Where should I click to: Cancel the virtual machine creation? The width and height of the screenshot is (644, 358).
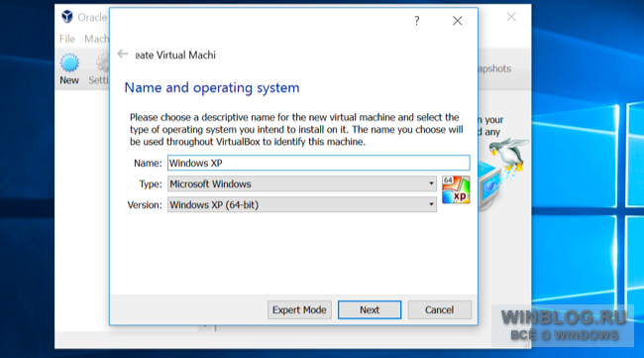(440, 310)
